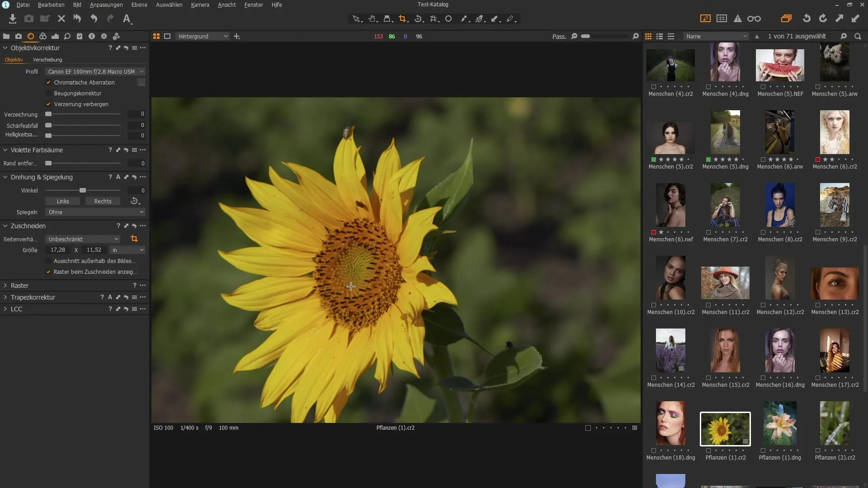Toggle the Proofing glasses icon
This screenshot has width=868, height=488.
(x=754, y=19)
